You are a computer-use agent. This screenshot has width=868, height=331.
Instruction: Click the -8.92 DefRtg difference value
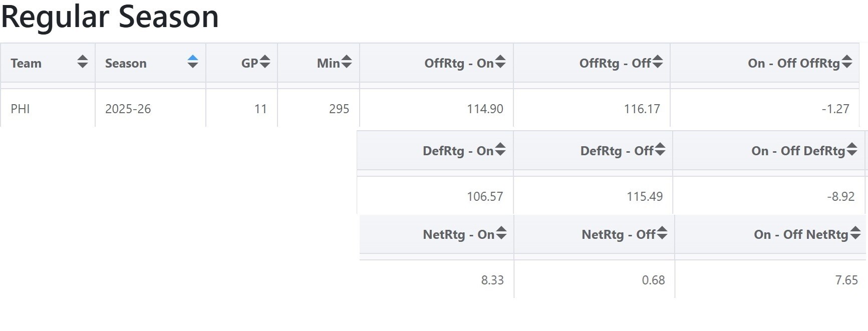(x=840, y=196)
